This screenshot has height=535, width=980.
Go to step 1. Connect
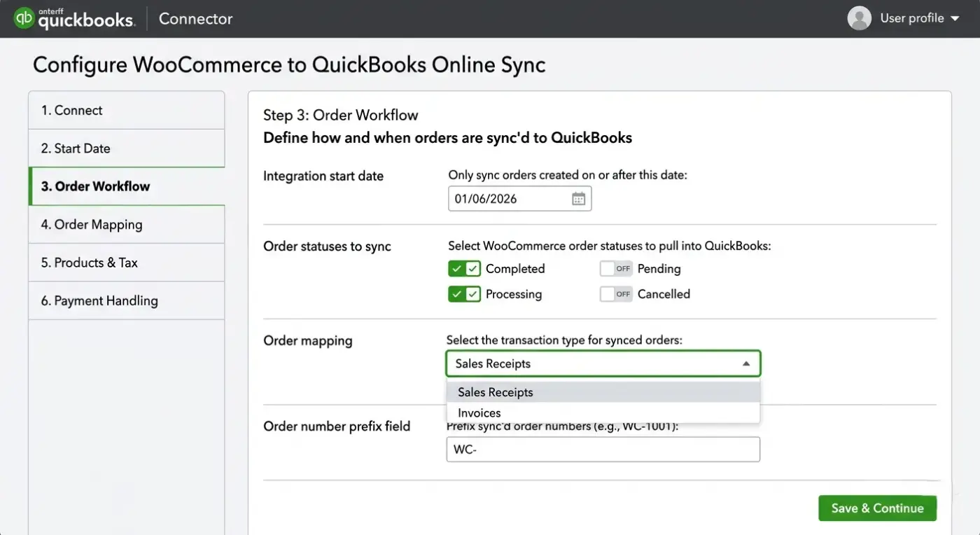coord(127,110)
